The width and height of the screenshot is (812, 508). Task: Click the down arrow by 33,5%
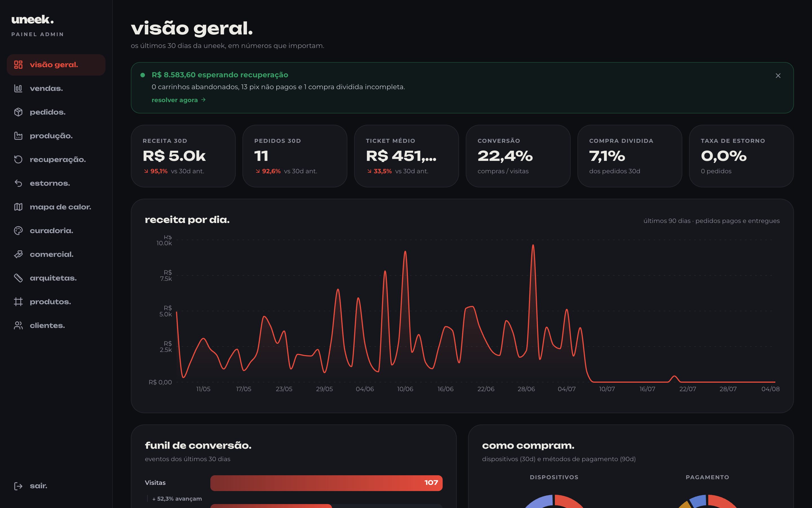click(369, 171)
